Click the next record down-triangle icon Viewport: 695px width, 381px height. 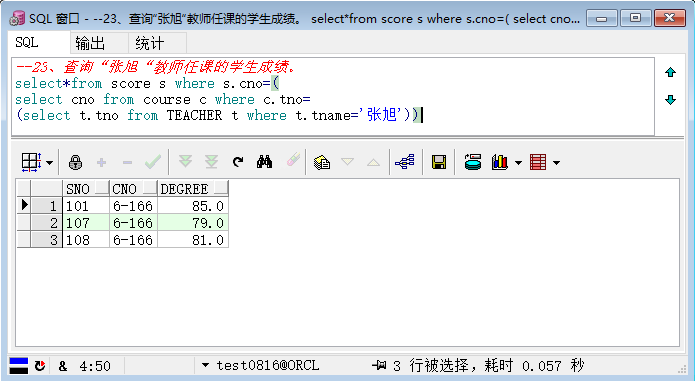[x=348, y=162]
